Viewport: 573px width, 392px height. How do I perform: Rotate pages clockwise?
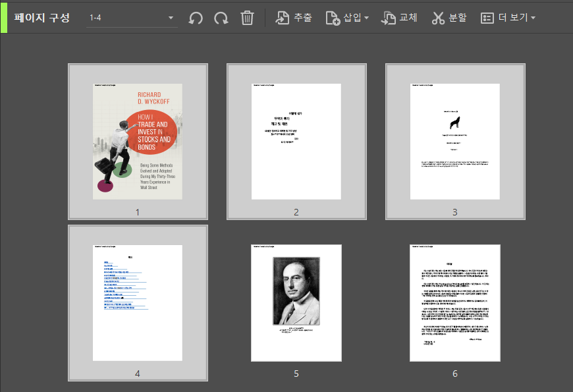[x=221, y=18]
